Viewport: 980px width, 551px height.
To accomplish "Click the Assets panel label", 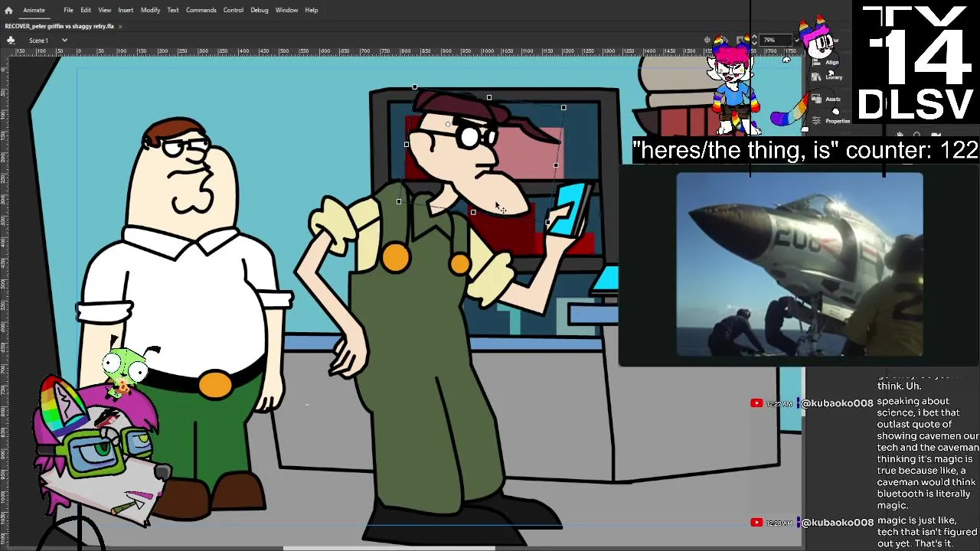I will point(833,99).
